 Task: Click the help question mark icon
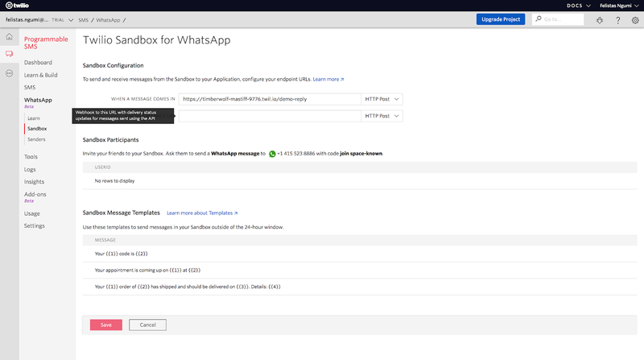pos(617,19)
